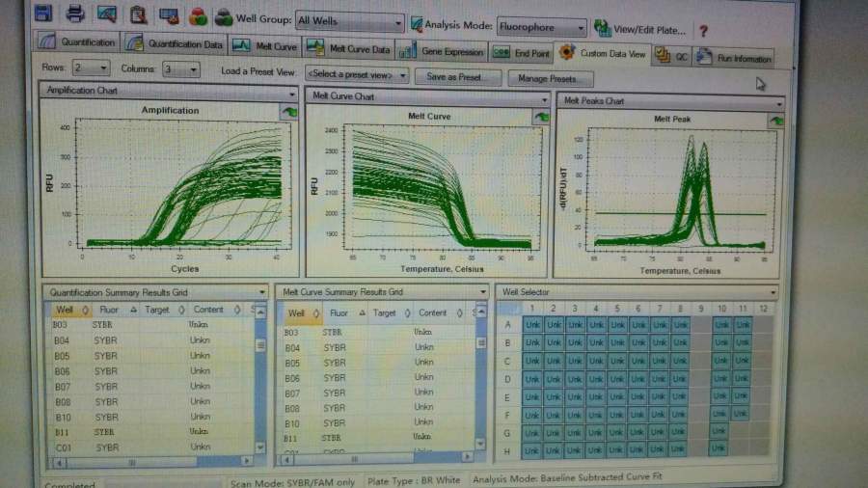
Task: Sort quantification grid by Fluor column header
Action: 116,310
